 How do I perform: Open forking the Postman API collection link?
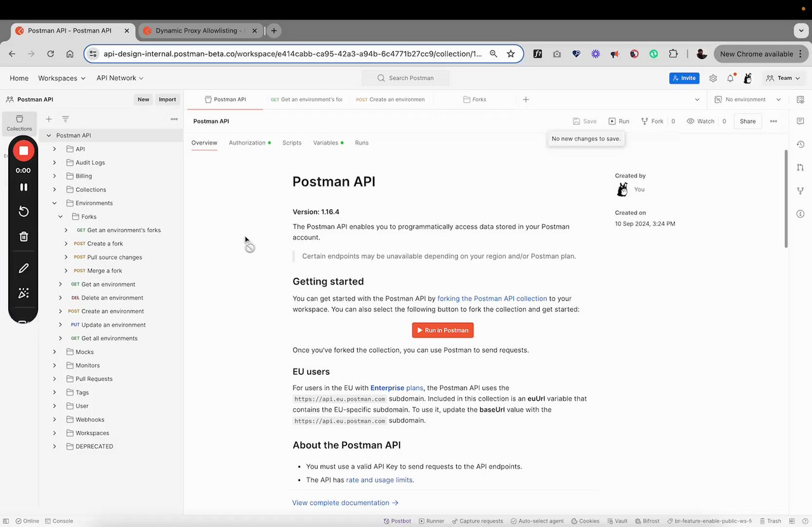492,298
